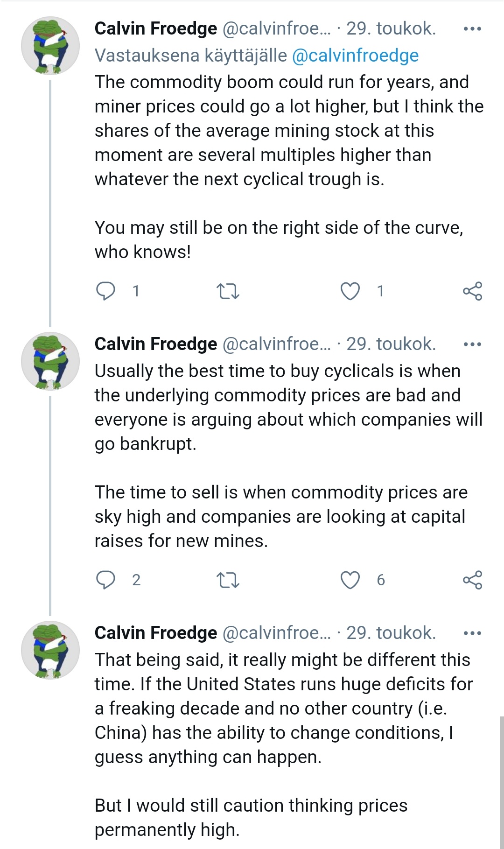Open Calvin Froedge profile from first tweet name
This screenshot has height=849, width=504.
point(155,28)
